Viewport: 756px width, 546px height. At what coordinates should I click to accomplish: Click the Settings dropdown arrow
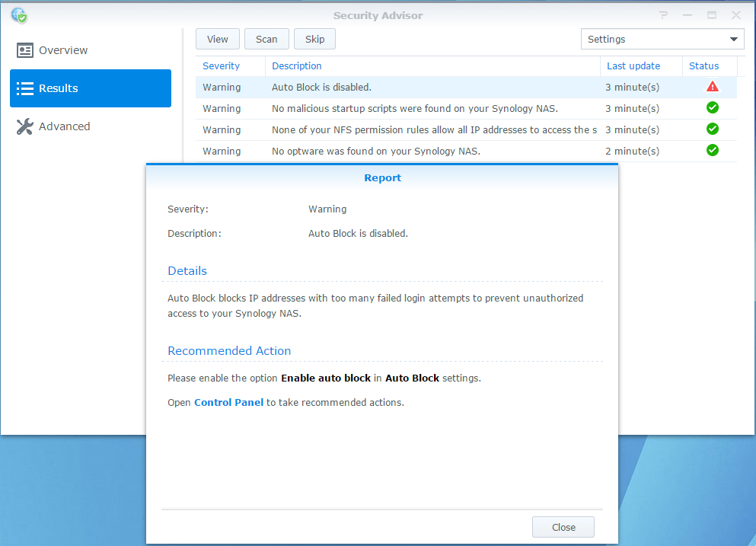tap(733, 39)
